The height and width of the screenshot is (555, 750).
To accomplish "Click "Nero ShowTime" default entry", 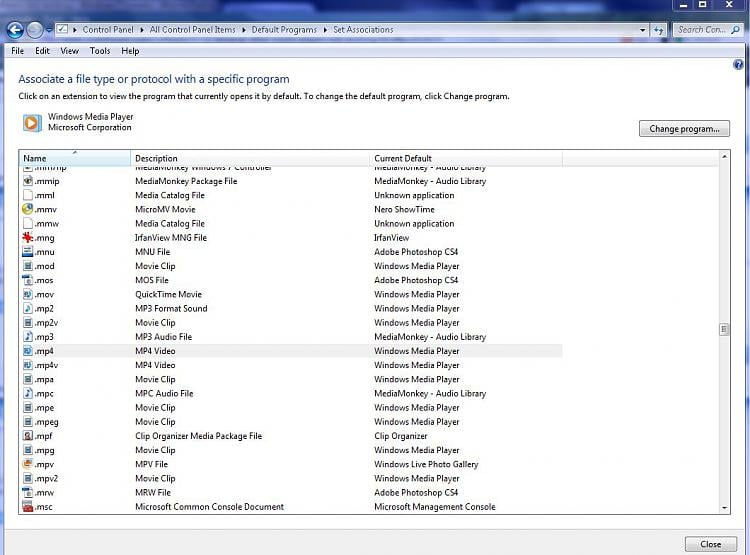I will pyautogui.click(x=404, y=209).
